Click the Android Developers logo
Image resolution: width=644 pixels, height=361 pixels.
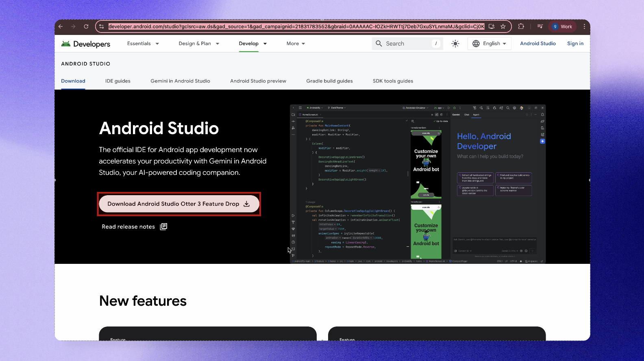[86, 44]
